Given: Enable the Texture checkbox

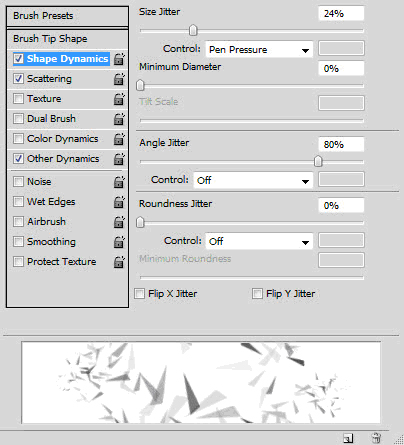Looking at the screenshot, I should [x=18, y=99].
